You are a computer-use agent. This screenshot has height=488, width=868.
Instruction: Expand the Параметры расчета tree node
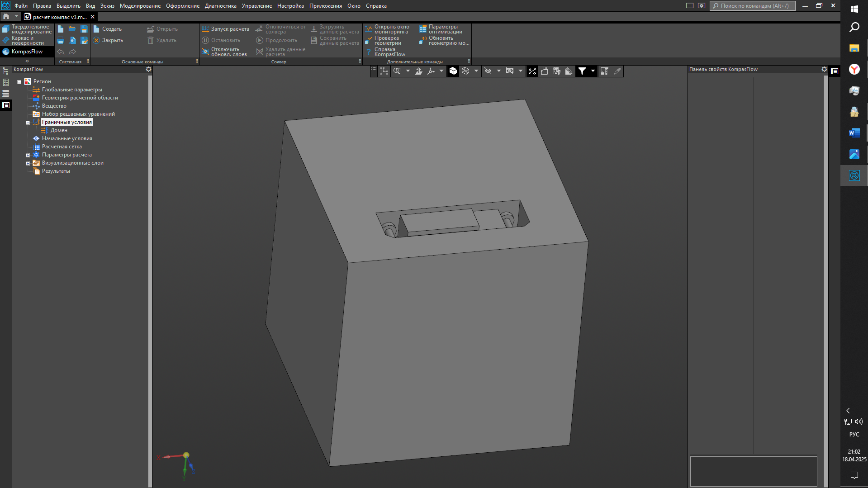tap(28, 155)
